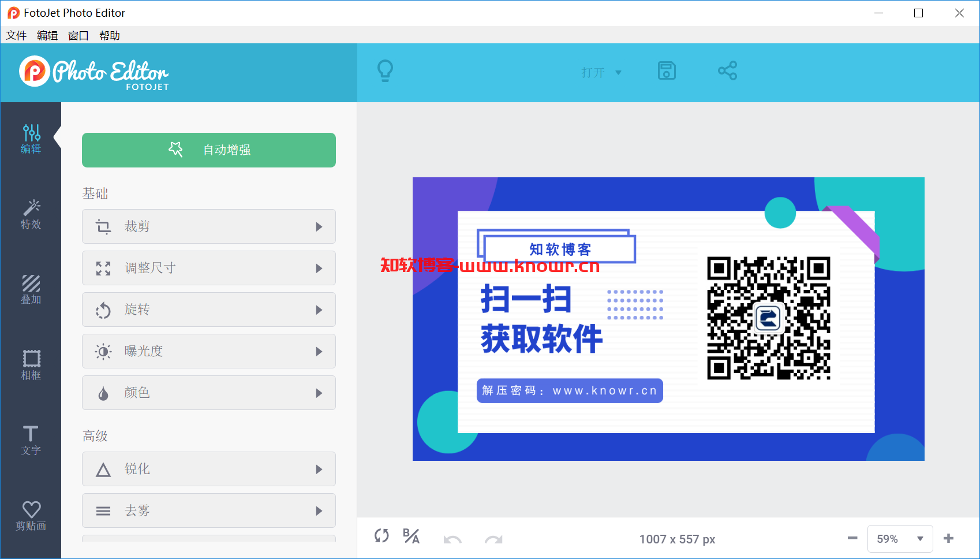Click the reset rotate arrows icon
Image resolution: width=980 pixels, height=559 pixels.
[381, 536]
